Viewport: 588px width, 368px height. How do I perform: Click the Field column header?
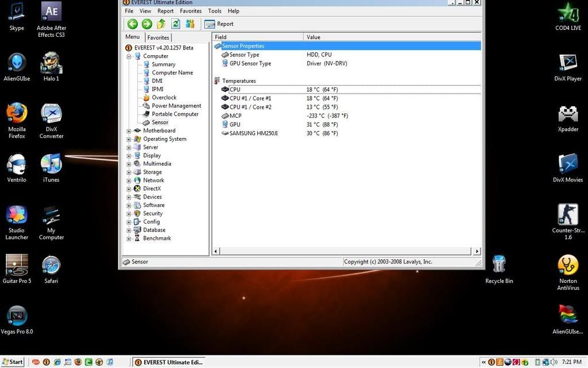click(x=258, y=37)
